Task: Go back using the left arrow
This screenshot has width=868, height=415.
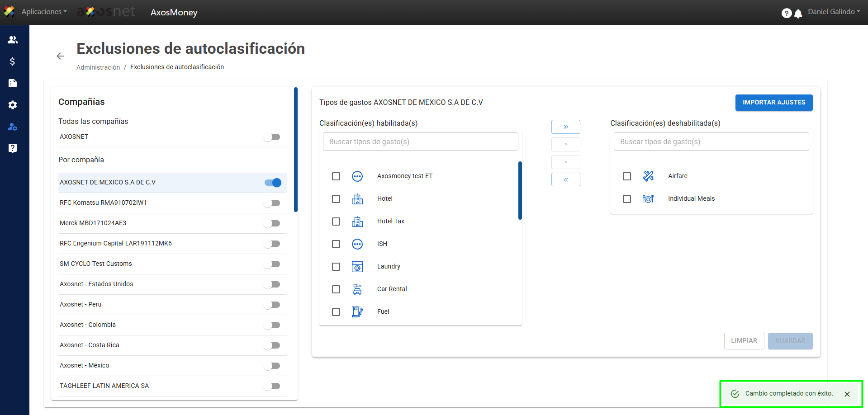Action: coord(60,56)
